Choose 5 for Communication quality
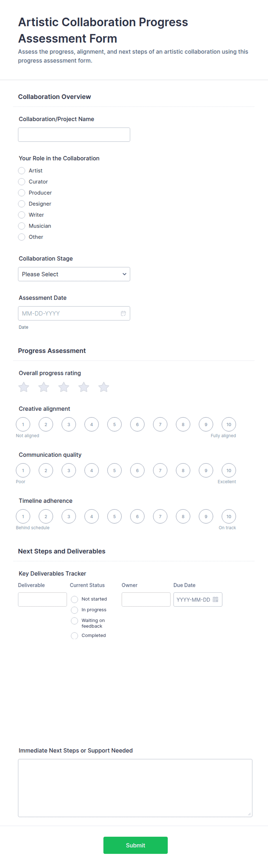Viewport: 268px width, 868px height. point(114,470)
